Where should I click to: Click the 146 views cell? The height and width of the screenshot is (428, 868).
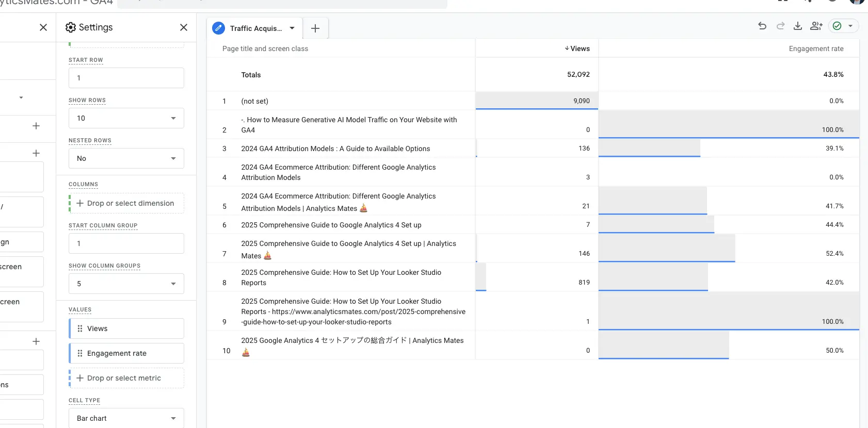pos(537,249)
